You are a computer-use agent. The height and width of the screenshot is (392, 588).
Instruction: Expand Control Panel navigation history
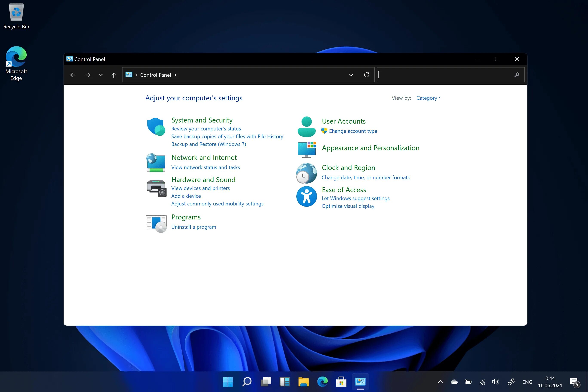point(100,74)
